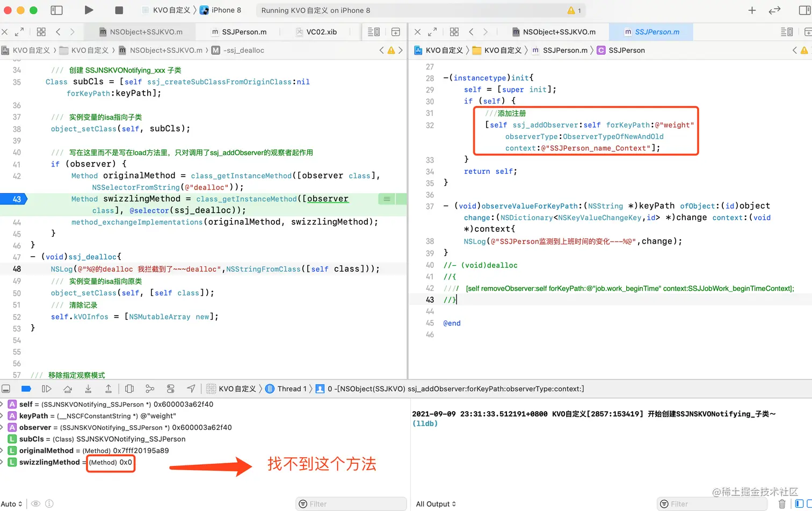Image resolution: width=812 pixels, height=511 pixels.
Task: Toggle breakpoint at line 43 in the left editor
Action: [13, 199]
